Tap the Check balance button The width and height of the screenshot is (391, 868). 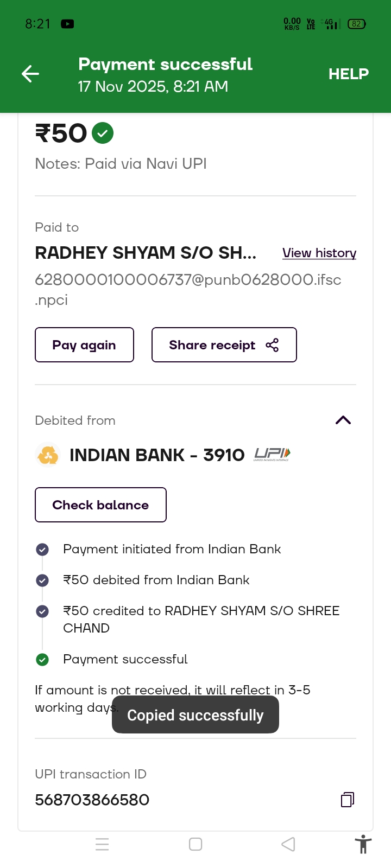(x=100, y=505)
